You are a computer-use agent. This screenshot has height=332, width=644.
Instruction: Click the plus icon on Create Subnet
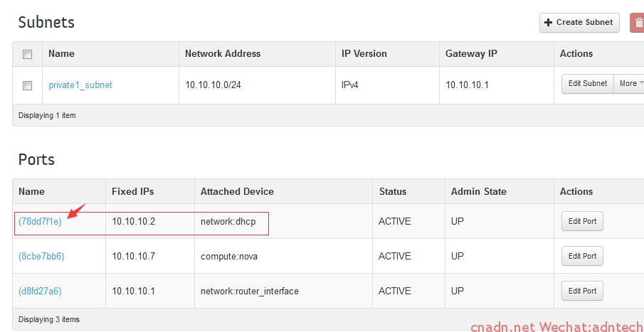(548, 23)
